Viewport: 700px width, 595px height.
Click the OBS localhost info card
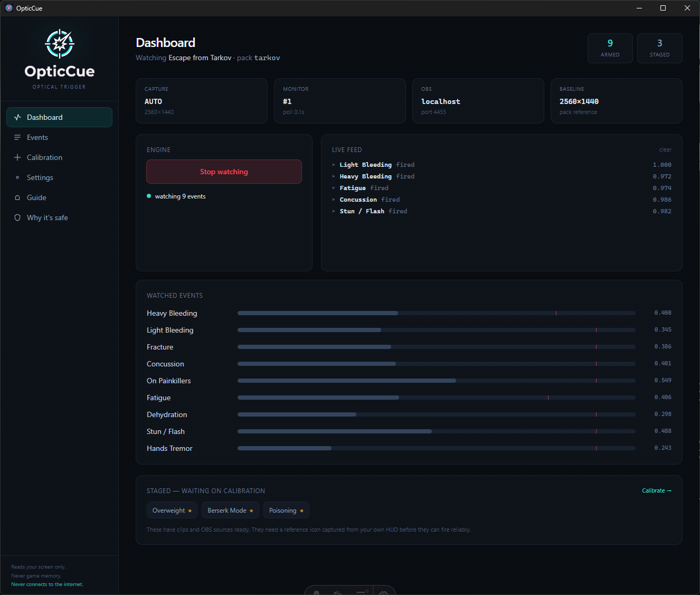(x=478, y=101)
